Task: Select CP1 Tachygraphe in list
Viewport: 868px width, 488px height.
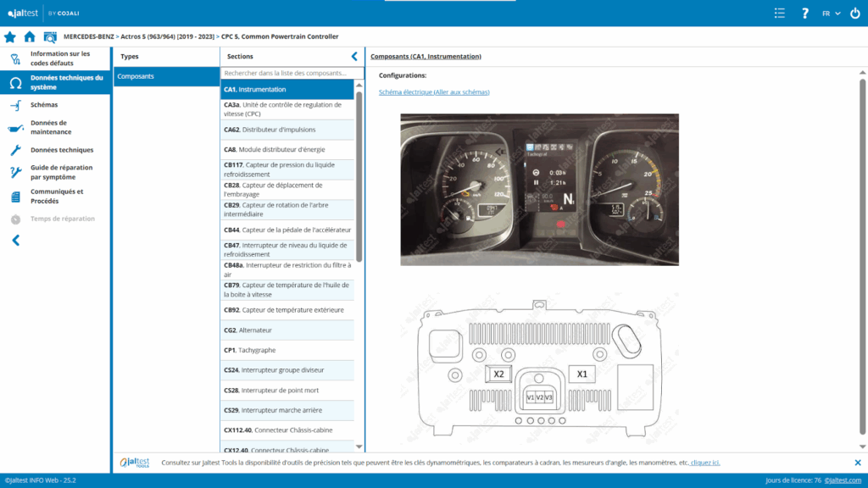Action: click(x=287, y=350)
